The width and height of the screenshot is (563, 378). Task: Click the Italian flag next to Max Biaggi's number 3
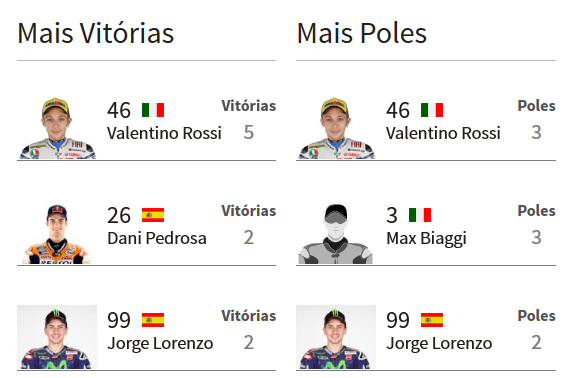pos(420,215)
